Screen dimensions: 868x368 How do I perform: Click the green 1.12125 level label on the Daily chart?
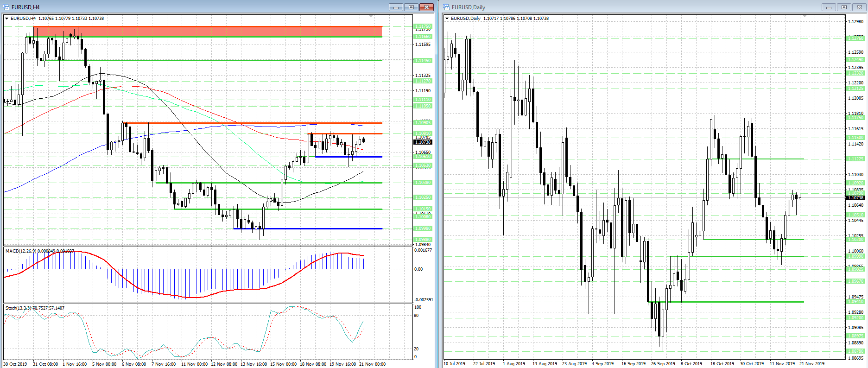click(x=855, y=89)
